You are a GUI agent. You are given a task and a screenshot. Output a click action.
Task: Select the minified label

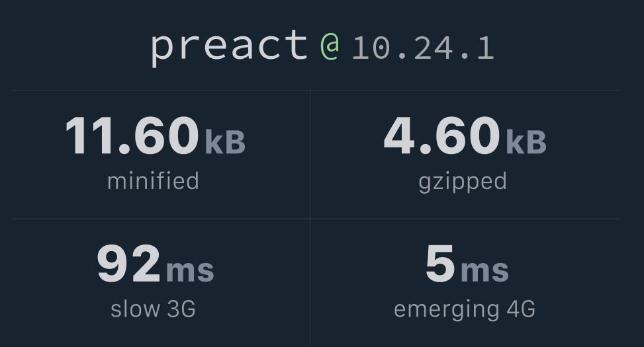(x=153, y=181)
